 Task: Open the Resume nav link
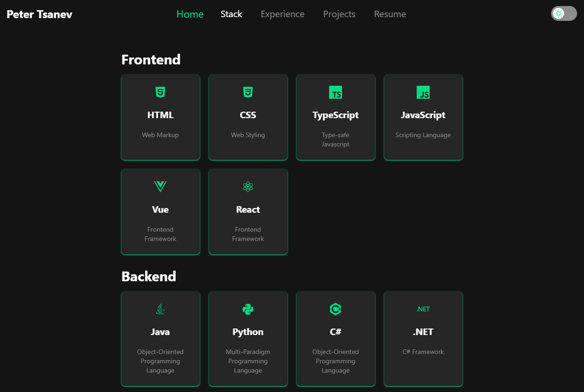tap(390, 14)
